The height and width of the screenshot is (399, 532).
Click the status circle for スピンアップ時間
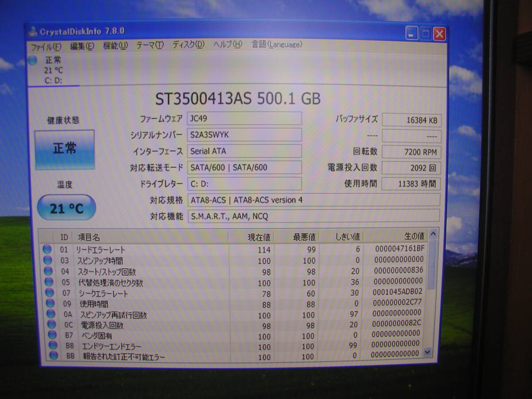pos(47,260)
